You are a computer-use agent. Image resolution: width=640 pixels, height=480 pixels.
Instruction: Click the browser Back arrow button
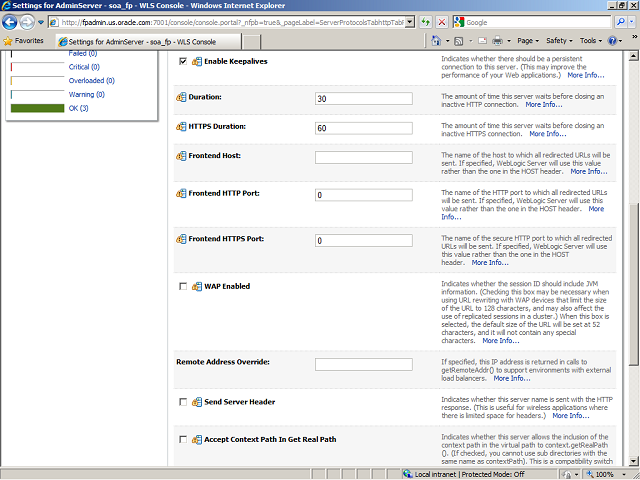click(12, 21)
